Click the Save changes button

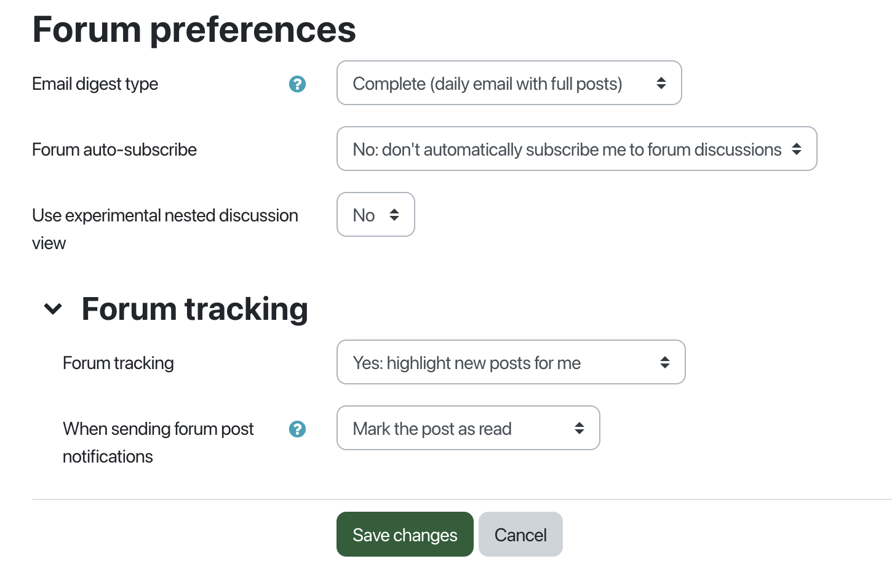pos(405,534)
